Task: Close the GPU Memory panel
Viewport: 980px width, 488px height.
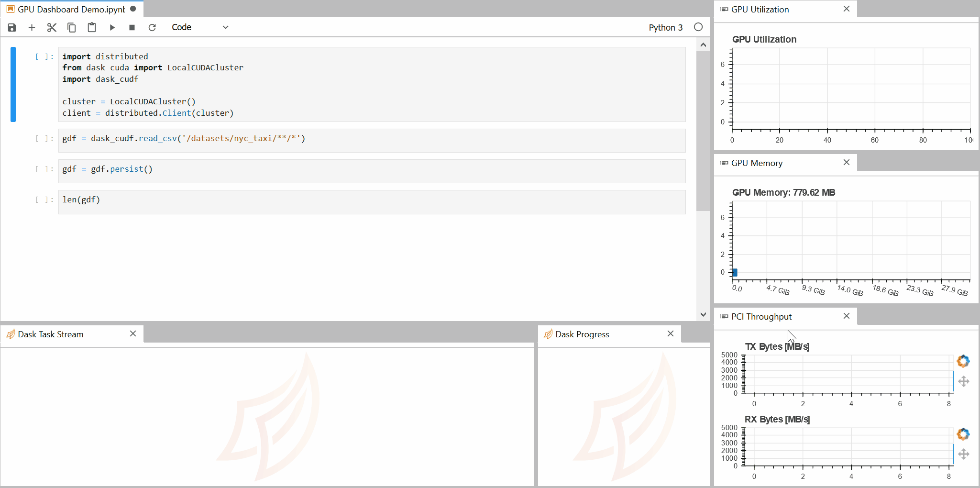Action: (x=847, y=163)
